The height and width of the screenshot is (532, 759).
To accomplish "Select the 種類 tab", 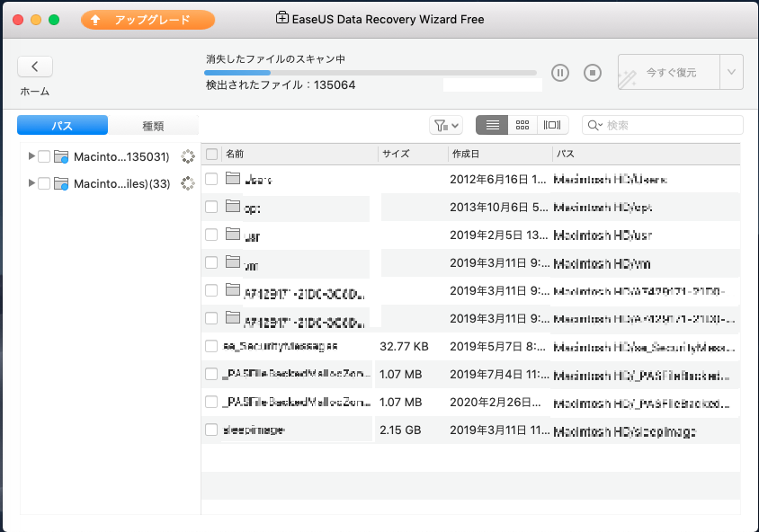I will pyautogui.click(x=153, y=126).
